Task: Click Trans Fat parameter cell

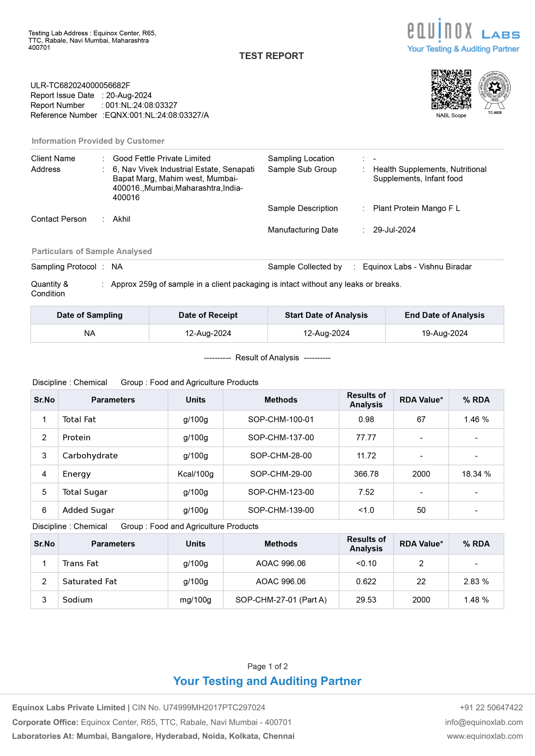Action: [113, 563]
